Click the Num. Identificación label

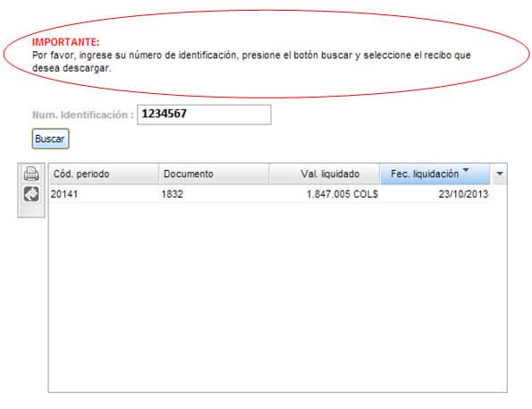pos(83,115)
